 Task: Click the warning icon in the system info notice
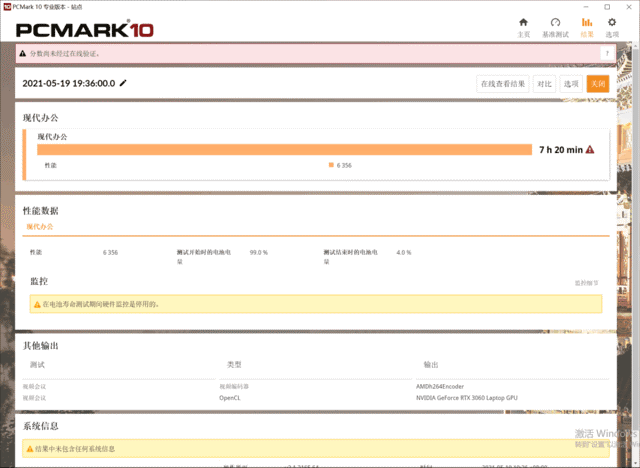coord(30,449)
